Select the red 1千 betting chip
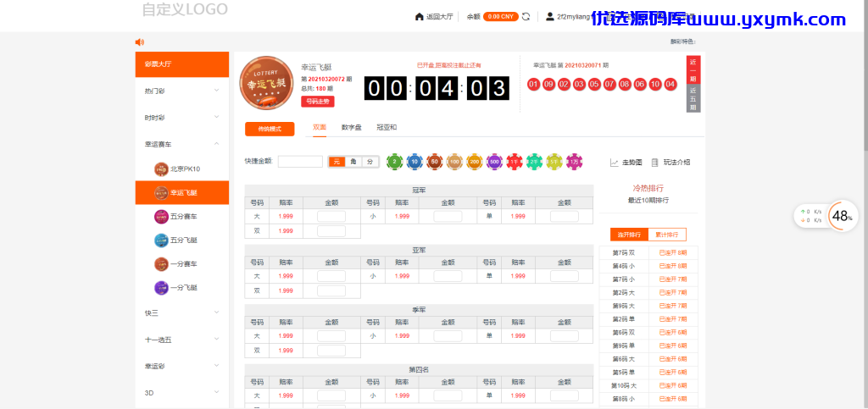This screenshot has width=868, height=409. [515, 162]
